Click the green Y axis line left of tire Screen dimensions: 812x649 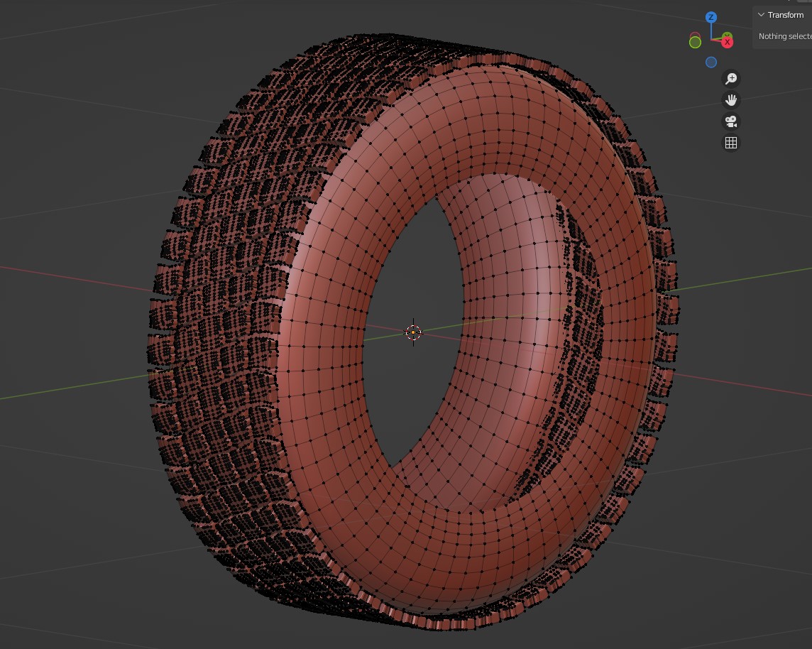[71, 387]
